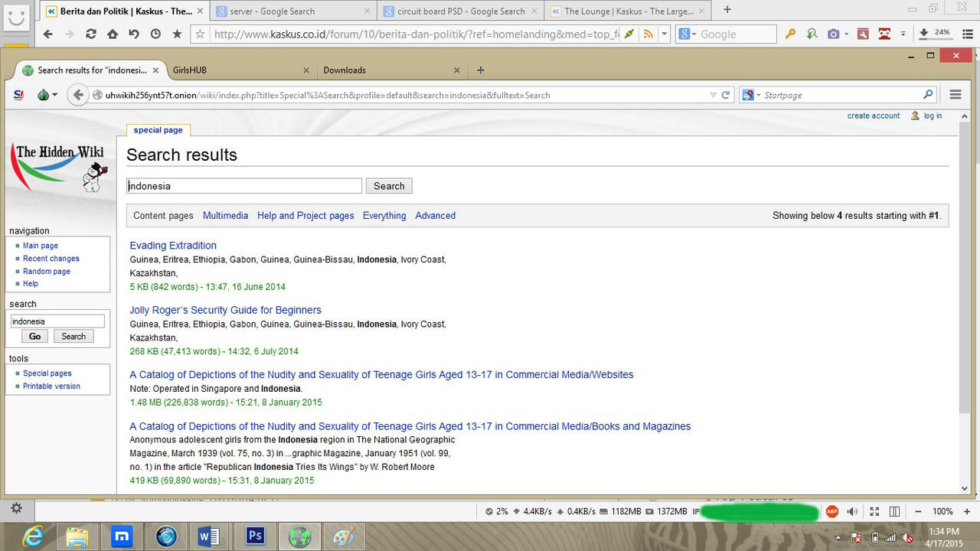The width and height of the screenshot is (980, 551).
Task: Toggle split screen view icon
Action: (x=895, y=511)
